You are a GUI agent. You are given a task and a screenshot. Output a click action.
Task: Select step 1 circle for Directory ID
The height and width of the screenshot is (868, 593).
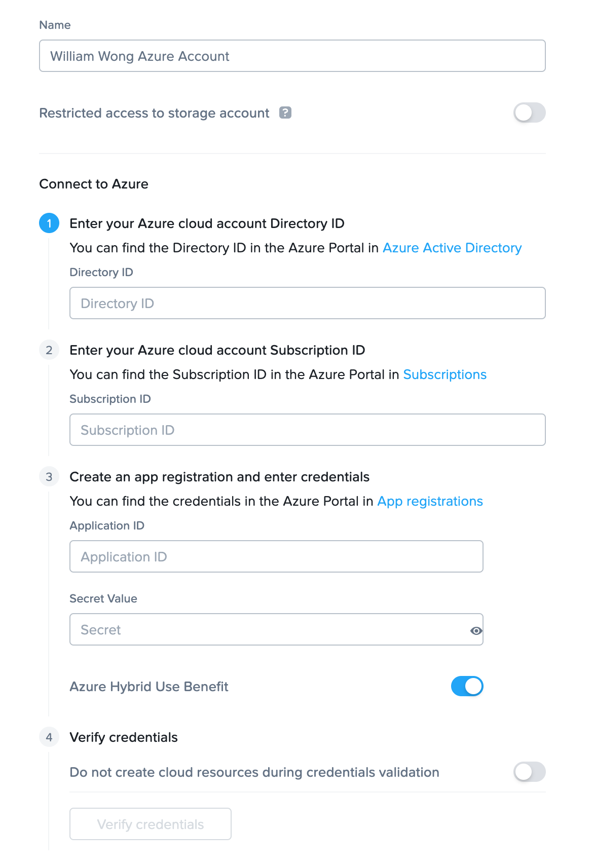pyautogui.click(x=49, y=223)
